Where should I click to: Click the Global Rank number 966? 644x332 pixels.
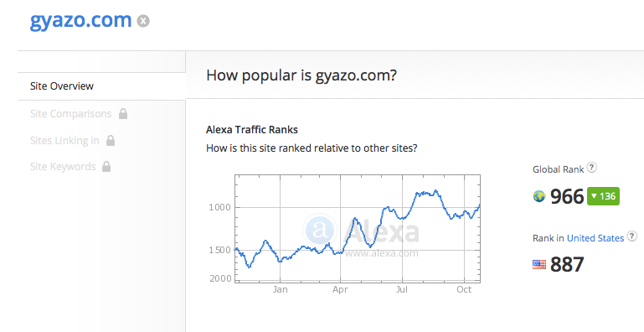coord(567,196)
